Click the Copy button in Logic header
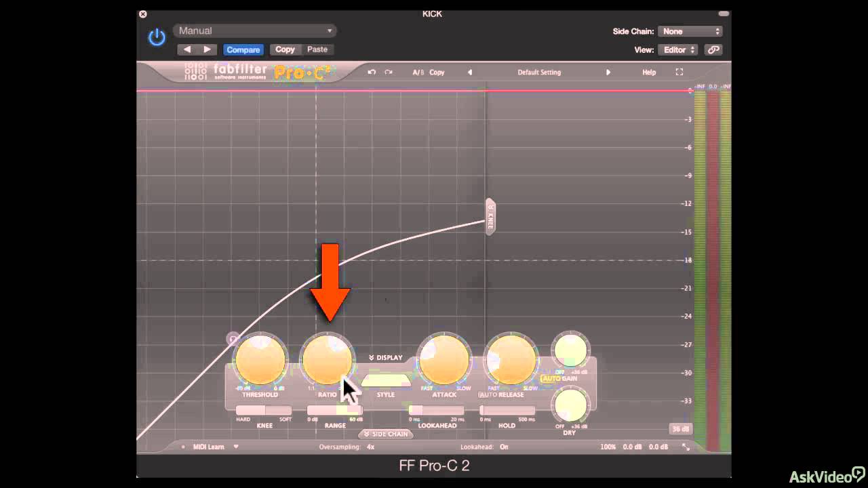This screenshot has width=868, height=488. (285, 49)
